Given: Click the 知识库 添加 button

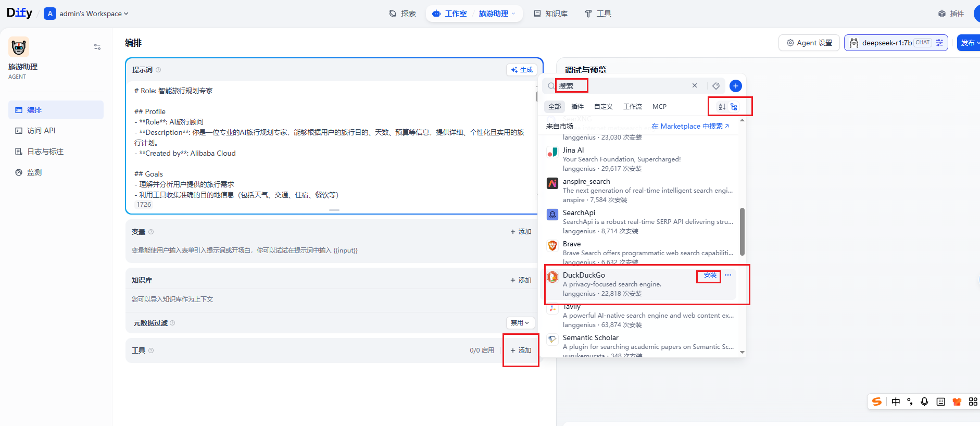Looking at the screenshot, I should click(x=521, y=280).
